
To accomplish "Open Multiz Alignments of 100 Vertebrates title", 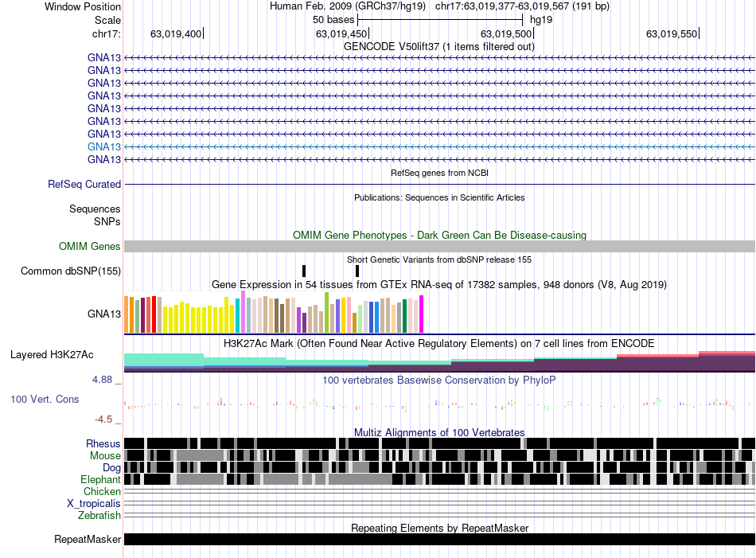I will [x=439, y=432].
